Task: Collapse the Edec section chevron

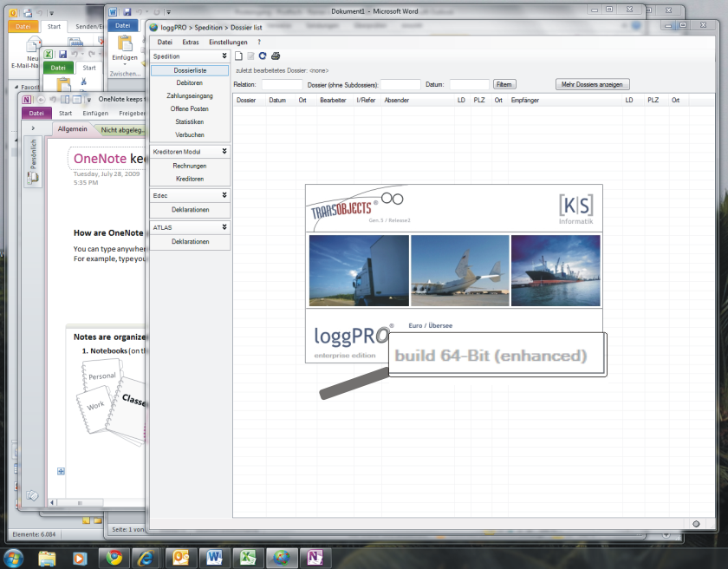Action: coord(224,195)
